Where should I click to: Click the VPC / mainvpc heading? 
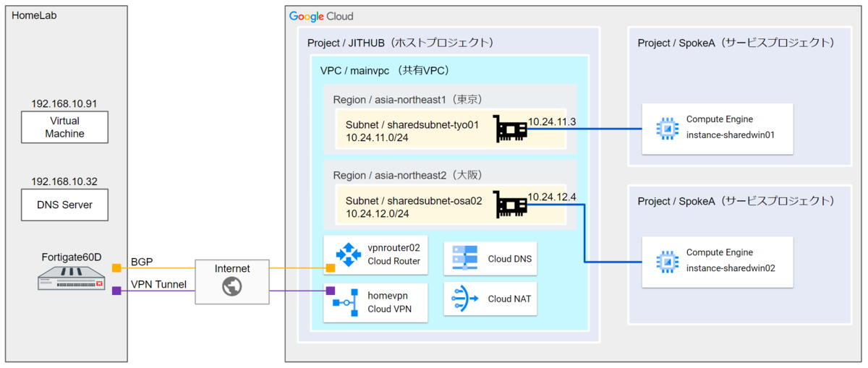click(x=385, y=70)
